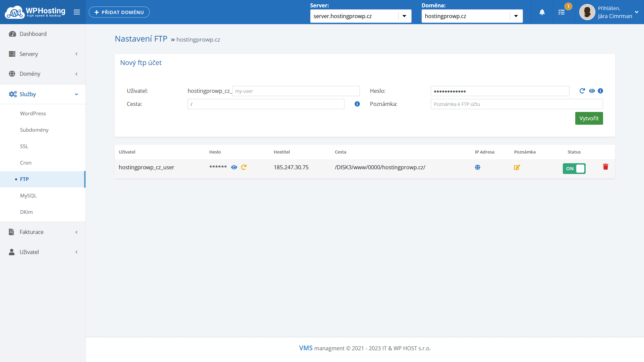Click the green Vytvořit button

(x=589, y=118)
